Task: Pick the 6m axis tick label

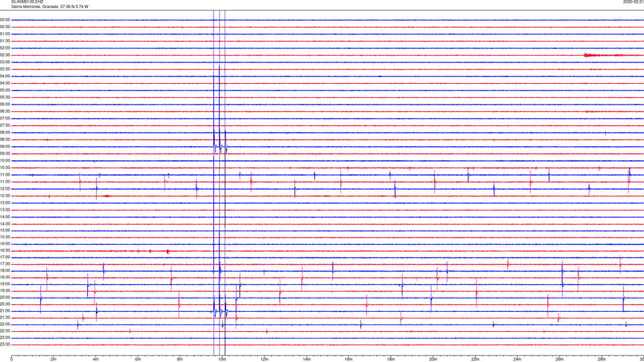Action: (x=138, y=359)
